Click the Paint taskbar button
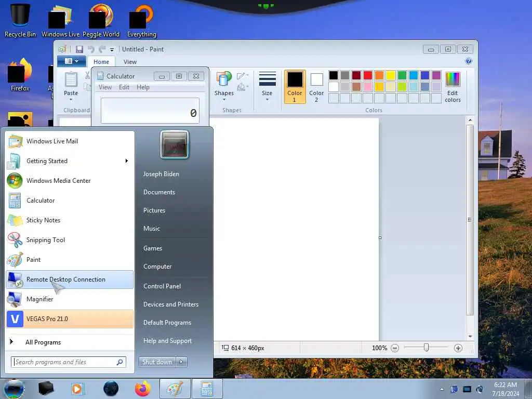 [175, 389]
